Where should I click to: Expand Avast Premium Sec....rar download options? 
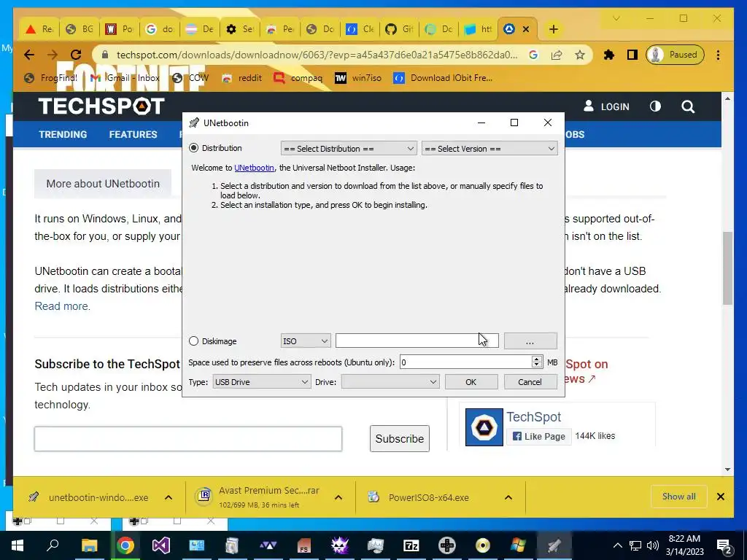tap(338, 497)
